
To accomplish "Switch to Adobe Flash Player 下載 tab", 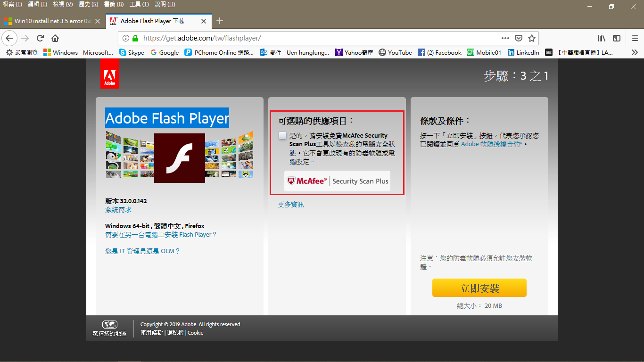I will [x=158, y=21].
